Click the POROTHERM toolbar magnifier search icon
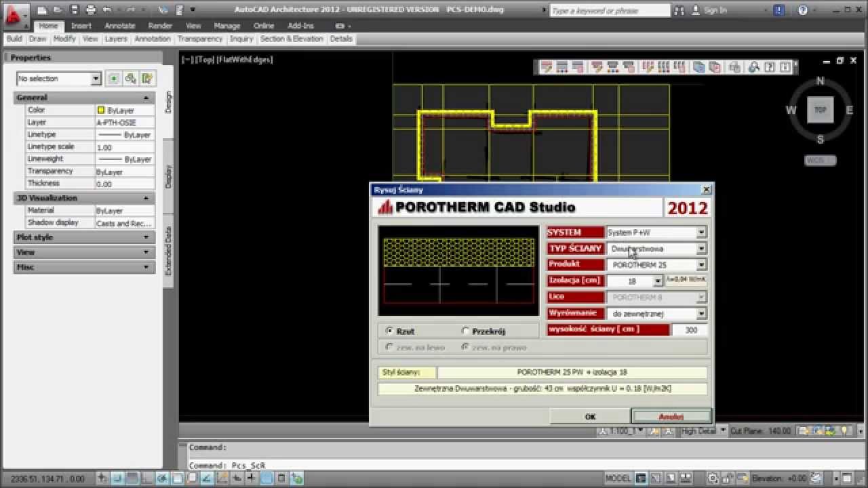 753,67
